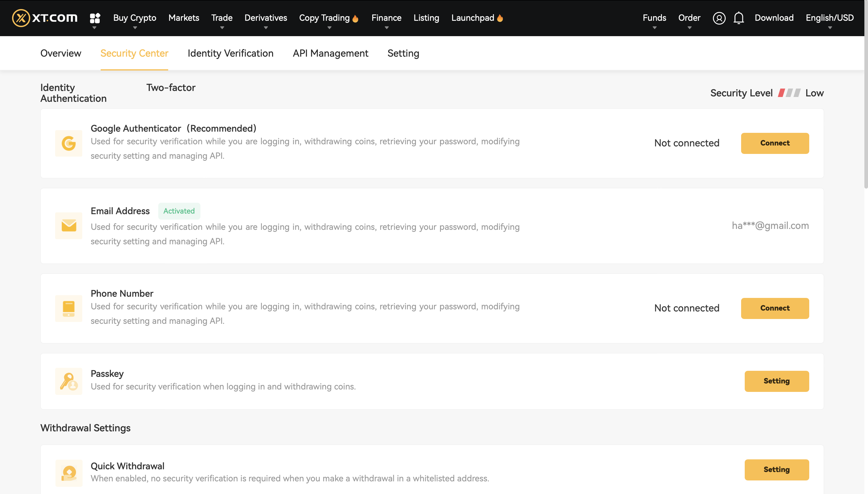Switch to Identity Verification tab

coord(230,53)
